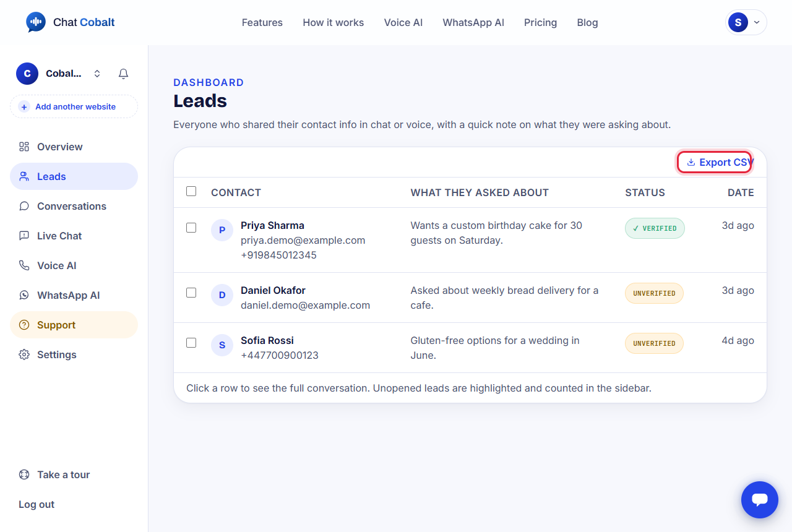Open the Pricing page
792x532 pixels.
[540, 22]
